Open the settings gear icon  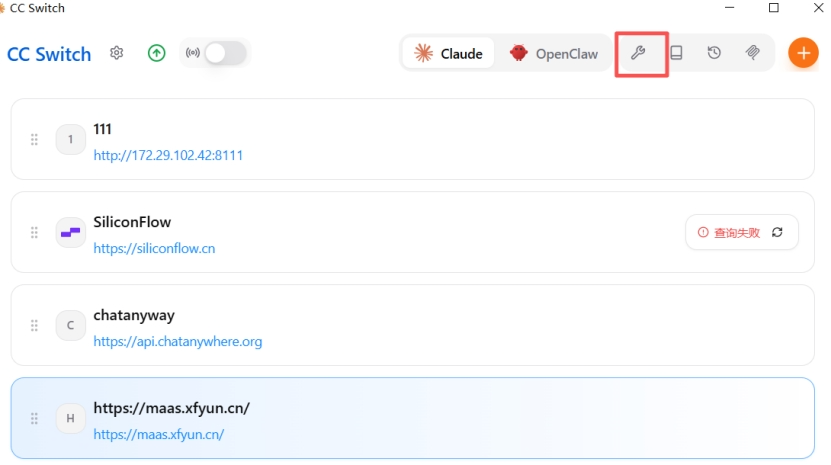click(x=117, y=53)
